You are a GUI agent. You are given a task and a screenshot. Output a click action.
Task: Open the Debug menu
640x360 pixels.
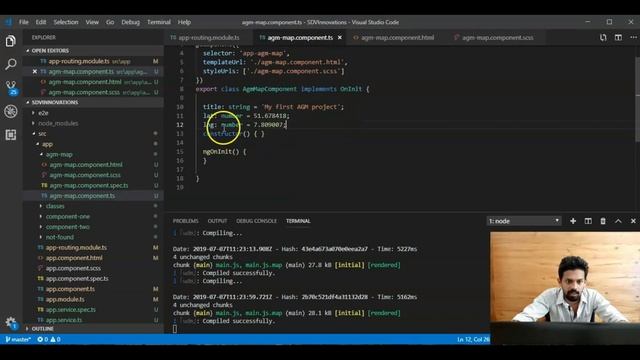pos(131,22)
